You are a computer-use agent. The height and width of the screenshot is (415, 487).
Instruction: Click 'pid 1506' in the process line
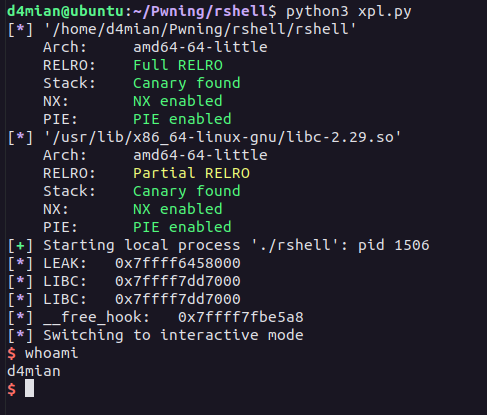coord(394,246)
